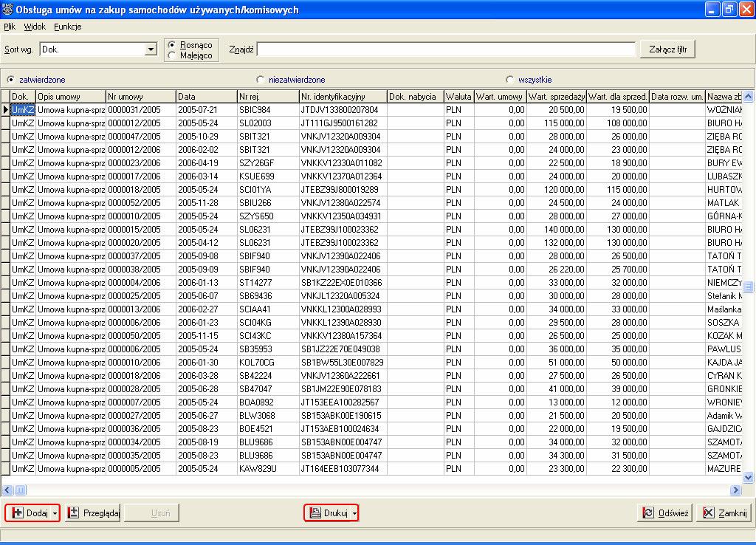Image resolution: width=756 pixels, height=545 pixels.
Task: Select contract number 0000031/2005
Action: click(141, 109)
